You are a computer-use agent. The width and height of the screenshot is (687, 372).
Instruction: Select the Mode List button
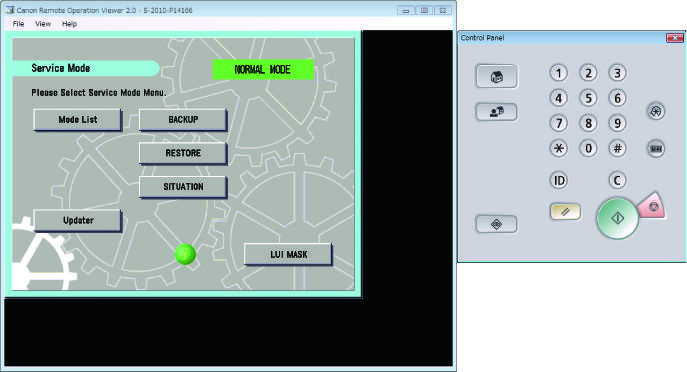point(78,120)
